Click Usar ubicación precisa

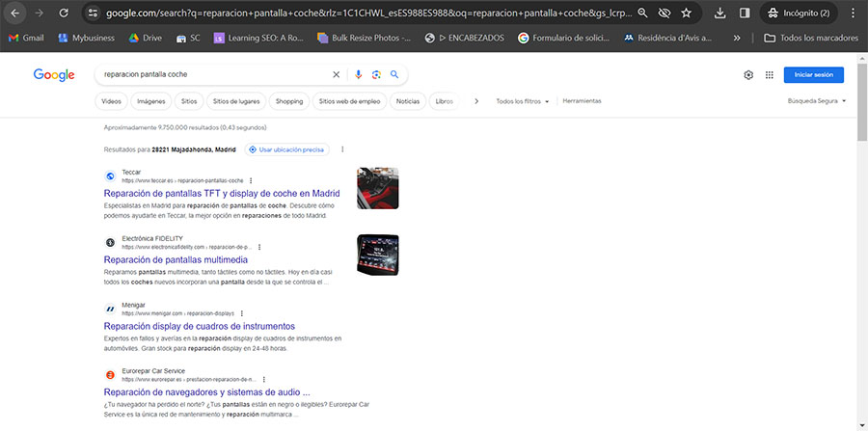pos(286,149)
